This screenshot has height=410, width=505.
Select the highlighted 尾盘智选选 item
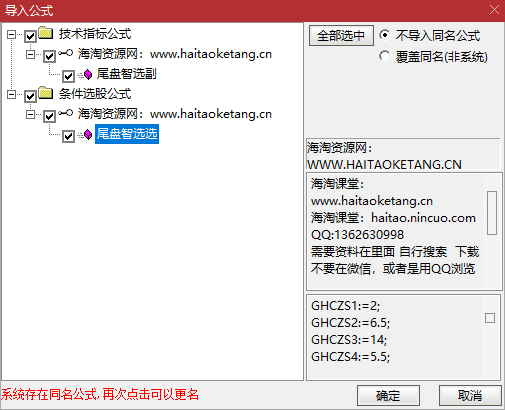coord(127,134)
